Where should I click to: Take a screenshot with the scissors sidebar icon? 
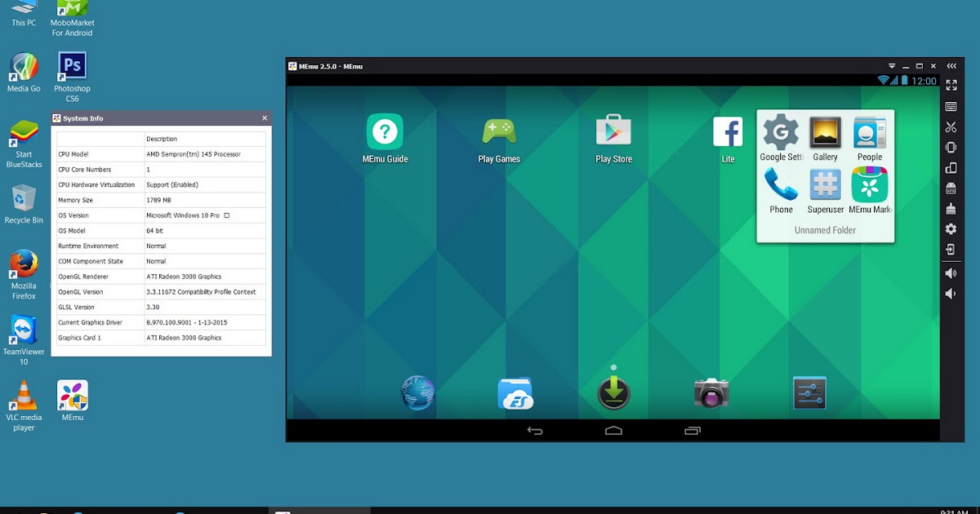click(950, 126)
